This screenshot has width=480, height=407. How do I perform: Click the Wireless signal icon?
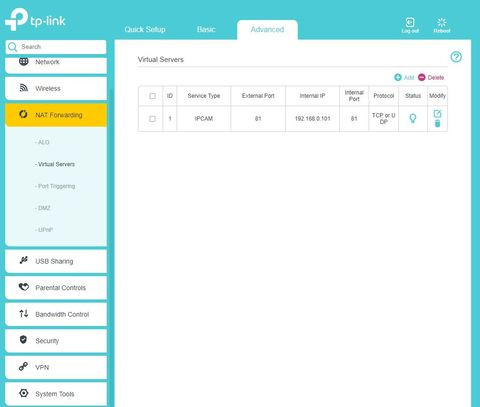pos(24,88)
